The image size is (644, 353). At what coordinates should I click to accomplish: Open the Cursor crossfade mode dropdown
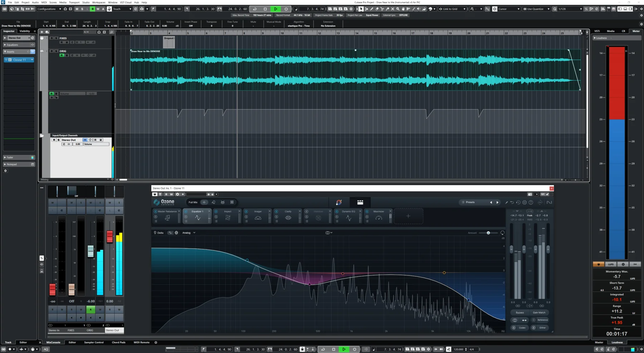pyautogui.click(x=509, y=9)
